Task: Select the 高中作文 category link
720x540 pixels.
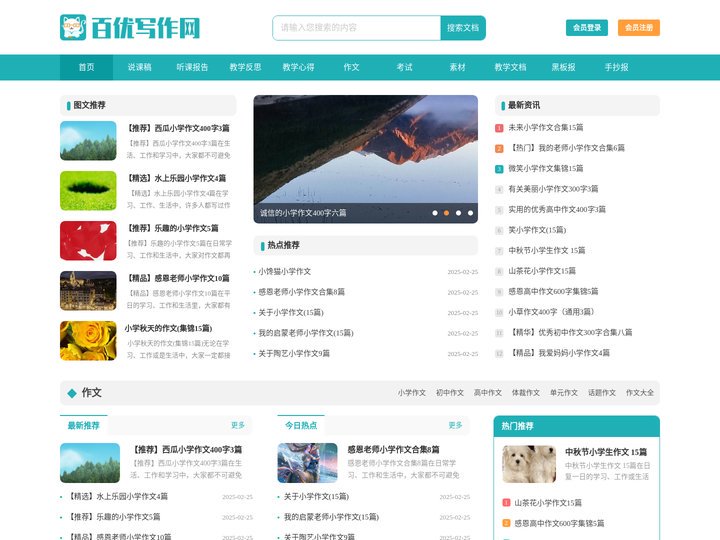Action: click(x=488, y=393)
